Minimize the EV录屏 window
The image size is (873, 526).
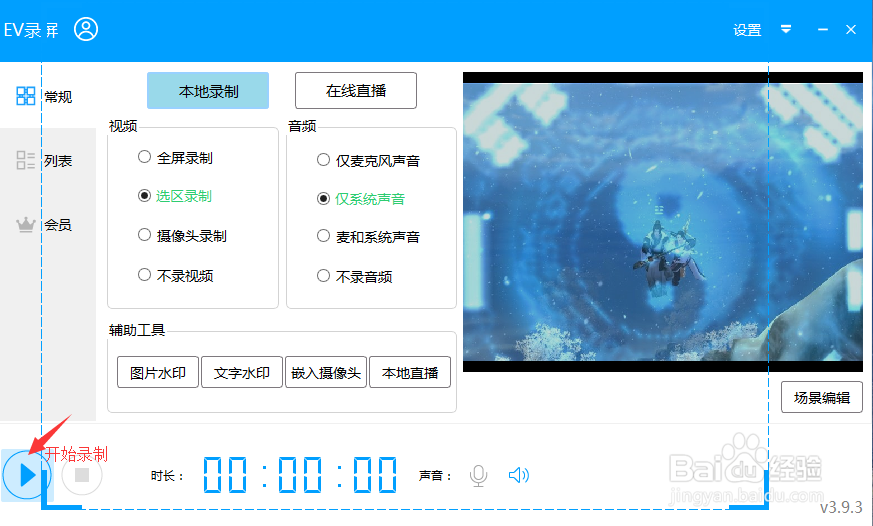(822, 30)
